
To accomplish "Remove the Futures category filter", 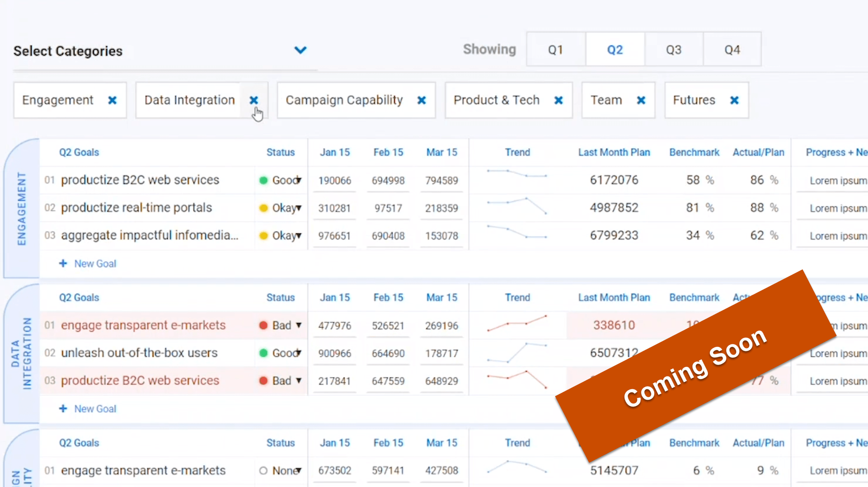I will pyautogui.click(x=734, y=100).
